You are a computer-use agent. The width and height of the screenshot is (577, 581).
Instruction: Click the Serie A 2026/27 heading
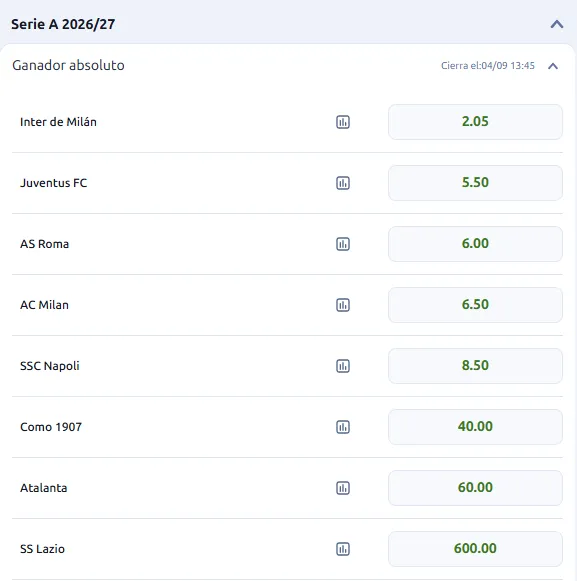pyautogui.click(x=63, y=24)
